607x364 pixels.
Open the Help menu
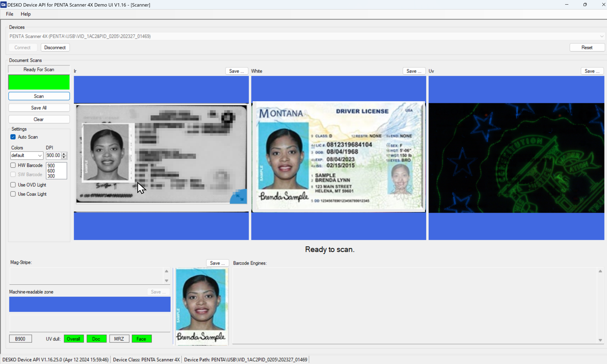(x=26, y=14)
